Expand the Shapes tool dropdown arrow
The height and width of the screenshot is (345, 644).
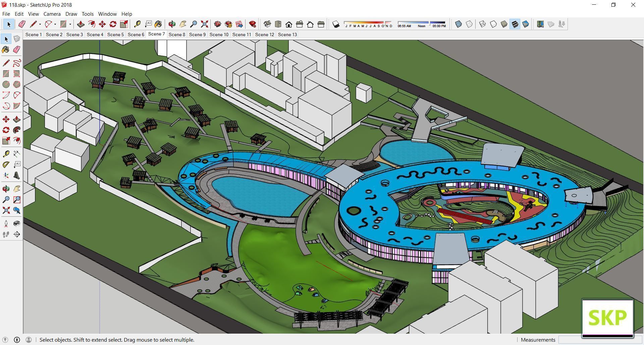point(70,24)
